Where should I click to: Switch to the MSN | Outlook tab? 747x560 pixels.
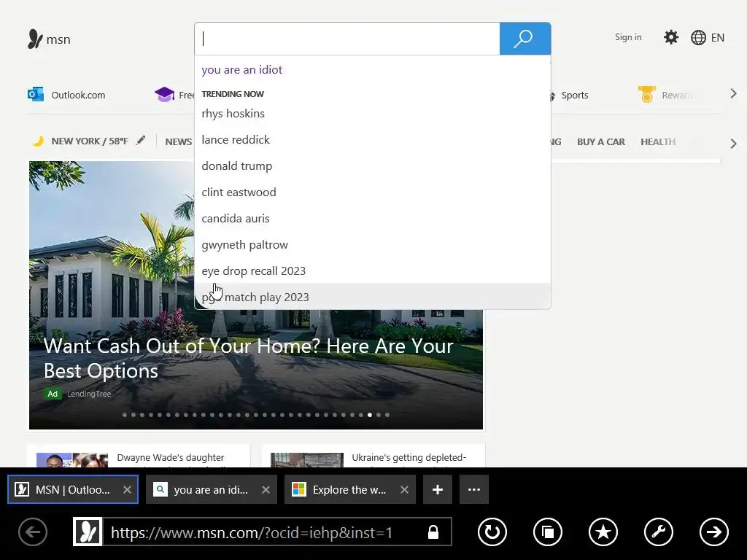(73, 489)
